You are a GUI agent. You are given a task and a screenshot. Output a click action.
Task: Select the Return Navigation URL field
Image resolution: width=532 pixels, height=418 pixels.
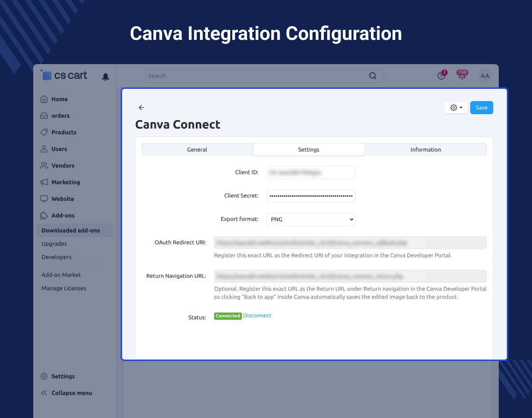pyautogui.click(x=350, y=276)
